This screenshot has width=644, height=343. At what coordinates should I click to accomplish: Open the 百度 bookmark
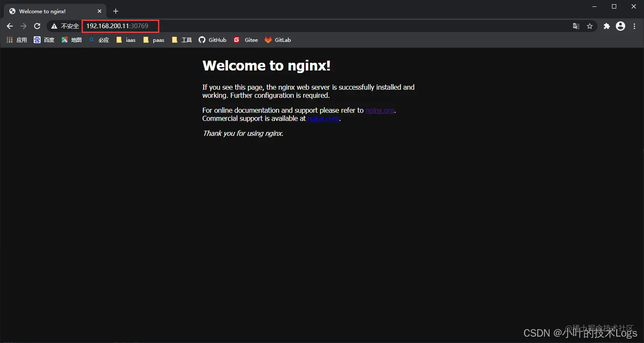(44, 40)
